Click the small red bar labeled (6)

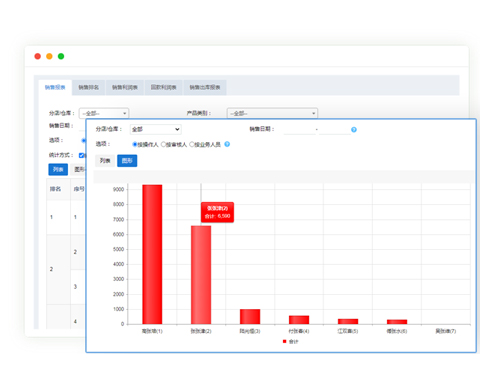(x=397, y=322)
